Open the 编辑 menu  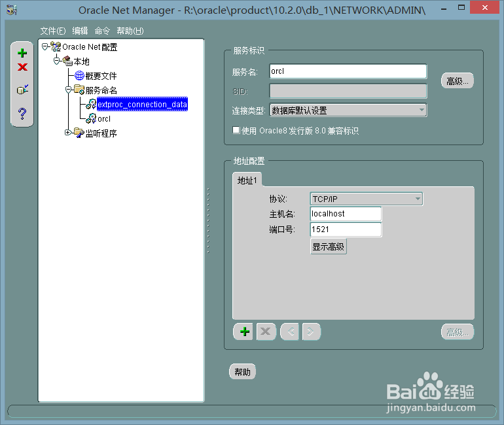click(80, 31)
